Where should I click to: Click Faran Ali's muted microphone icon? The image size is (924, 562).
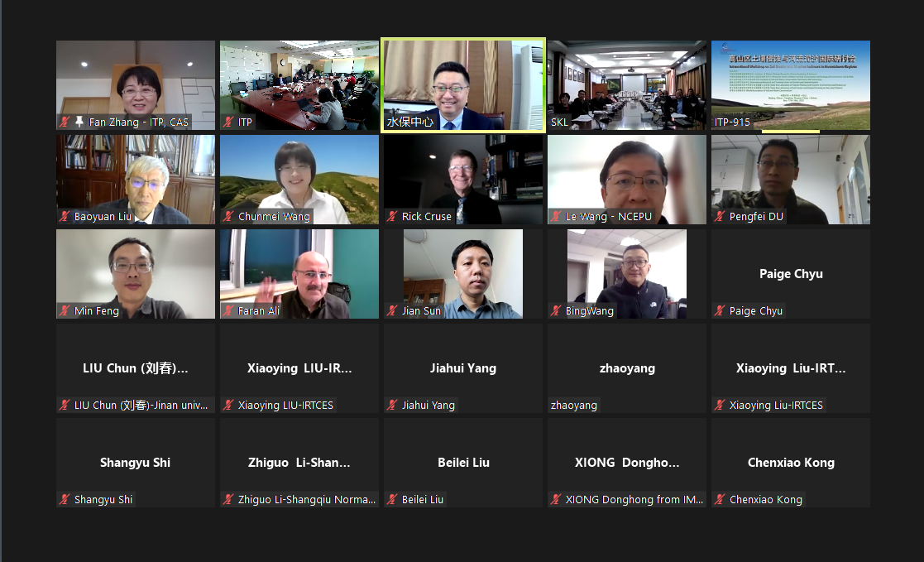(228, 310)
